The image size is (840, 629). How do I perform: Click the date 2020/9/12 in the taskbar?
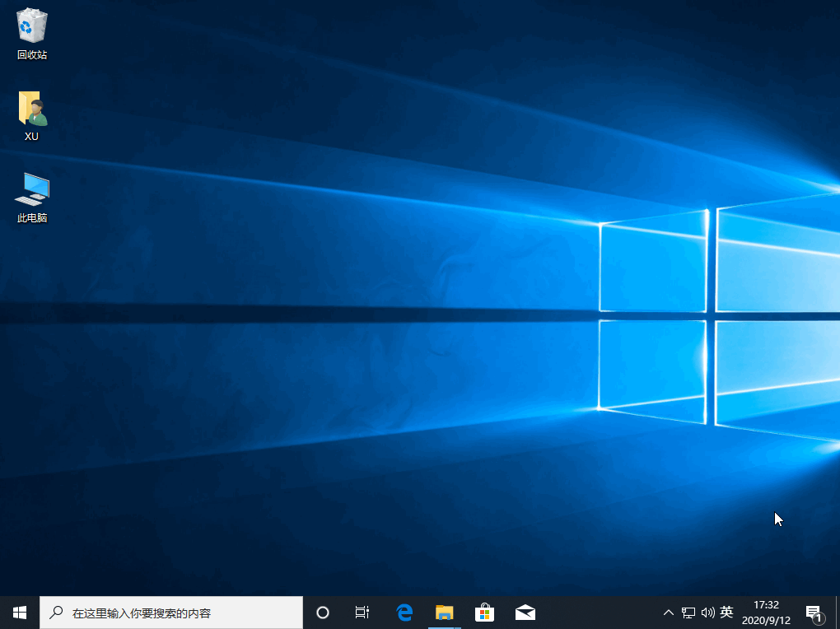click(x=766, y=619)
